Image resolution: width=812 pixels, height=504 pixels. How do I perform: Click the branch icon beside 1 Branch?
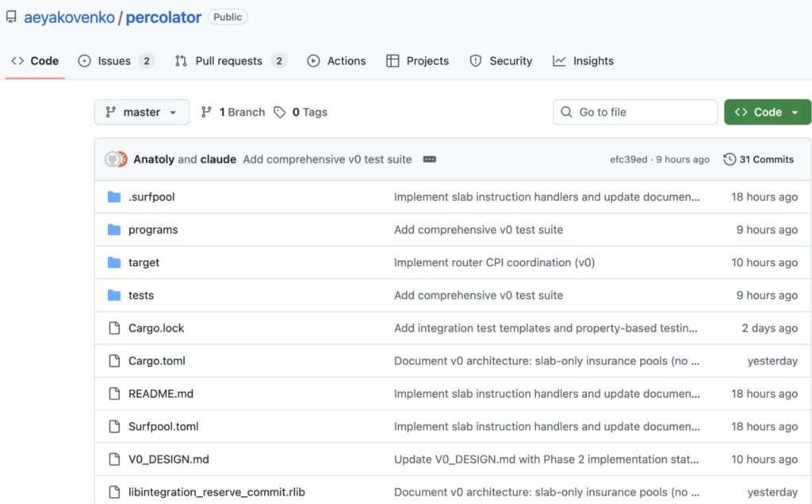tap(207, 113)
